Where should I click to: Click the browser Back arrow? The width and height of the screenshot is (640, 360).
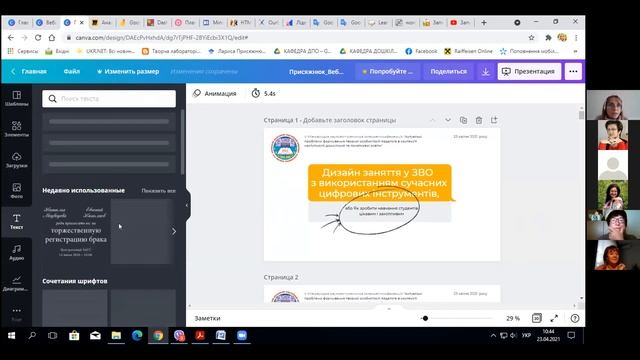coord(11,38)
